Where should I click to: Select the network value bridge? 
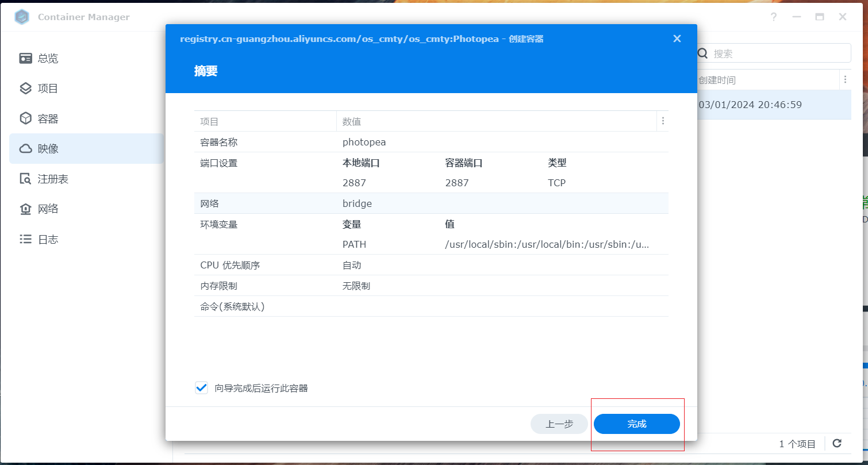point(357,203)
